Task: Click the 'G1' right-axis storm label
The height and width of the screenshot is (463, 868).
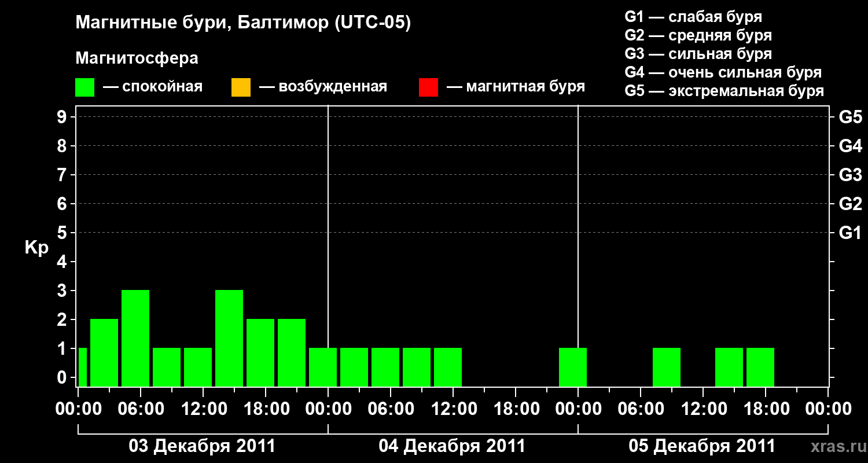Action: click(x=850, y=233)
